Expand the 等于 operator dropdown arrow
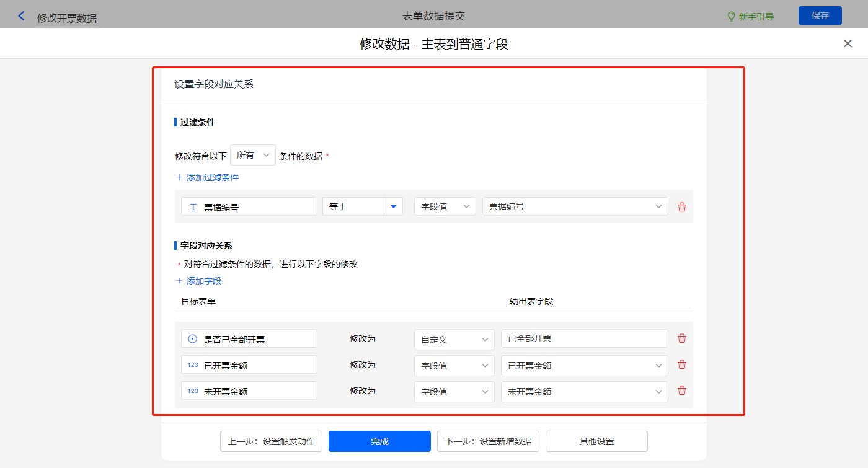The image size is (868, 468). 393,206
